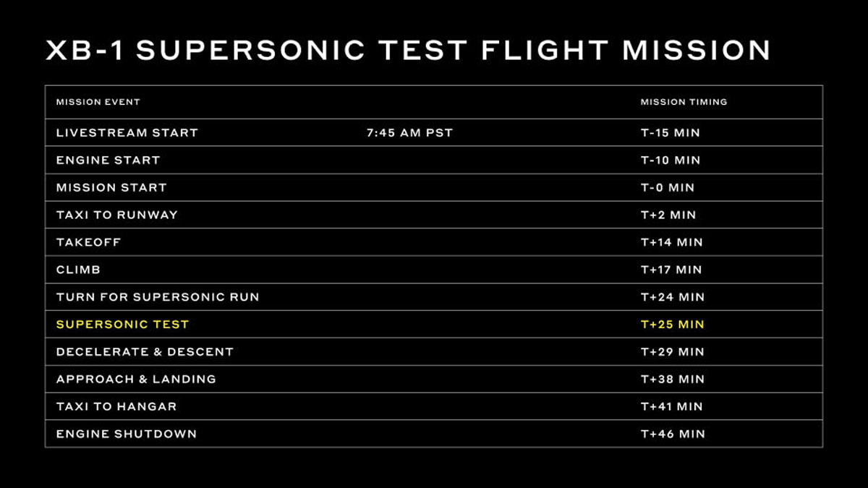Select the Taxi to Runway event
Image resolution: width=868 pixels, height=488 pixels.
[x=116, y=215]
